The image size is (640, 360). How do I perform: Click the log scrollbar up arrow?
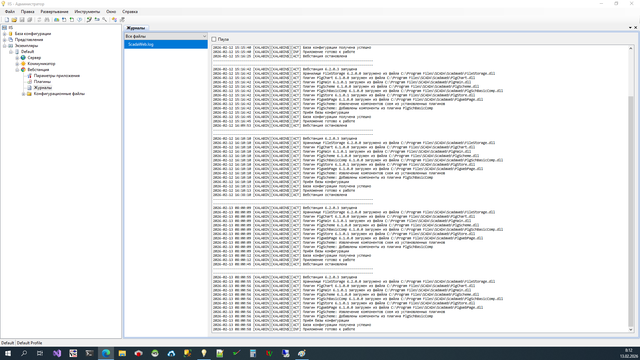[631, 48]
